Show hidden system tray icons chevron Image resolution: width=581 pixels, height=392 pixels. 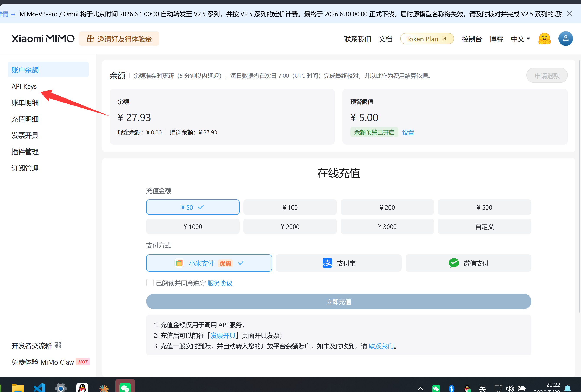(x=420, y=388)
